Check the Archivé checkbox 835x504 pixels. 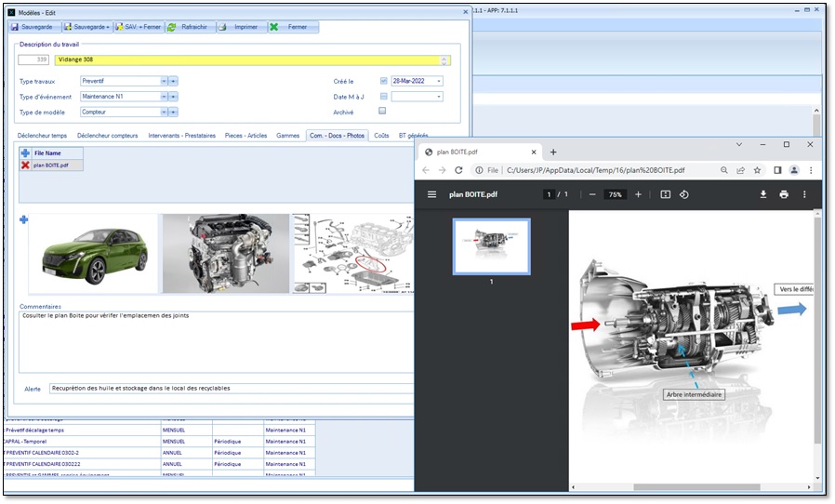click(382, 111)
